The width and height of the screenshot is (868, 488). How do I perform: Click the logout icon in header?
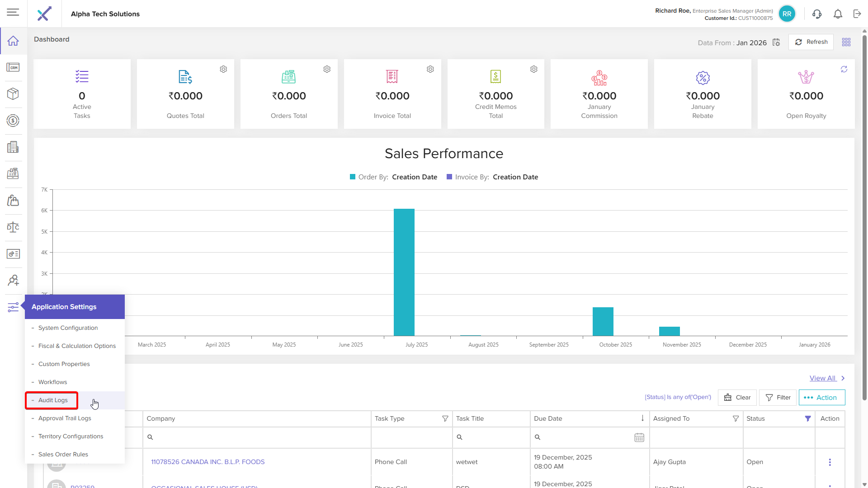[x=857, y=14]
